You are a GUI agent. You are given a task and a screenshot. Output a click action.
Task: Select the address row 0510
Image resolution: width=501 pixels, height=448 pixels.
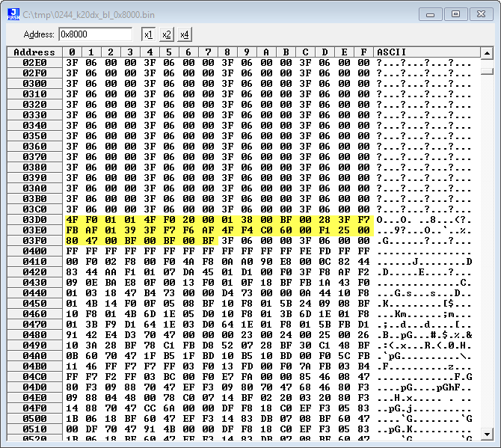pyautogui.click(x=34, y=429)
